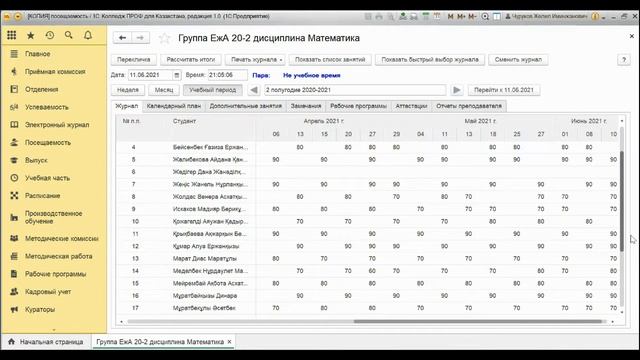Open the Выпуск section

36,160
